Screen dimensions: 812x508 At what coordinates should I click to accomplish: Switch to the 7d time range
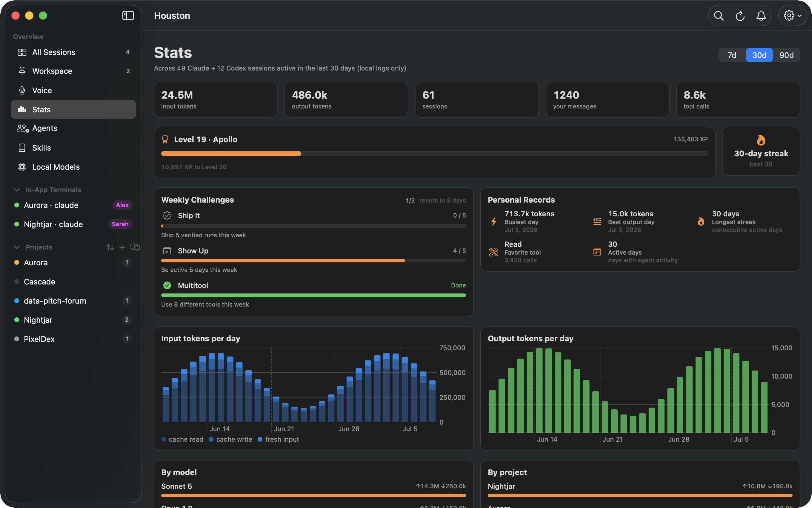point(732,55)
